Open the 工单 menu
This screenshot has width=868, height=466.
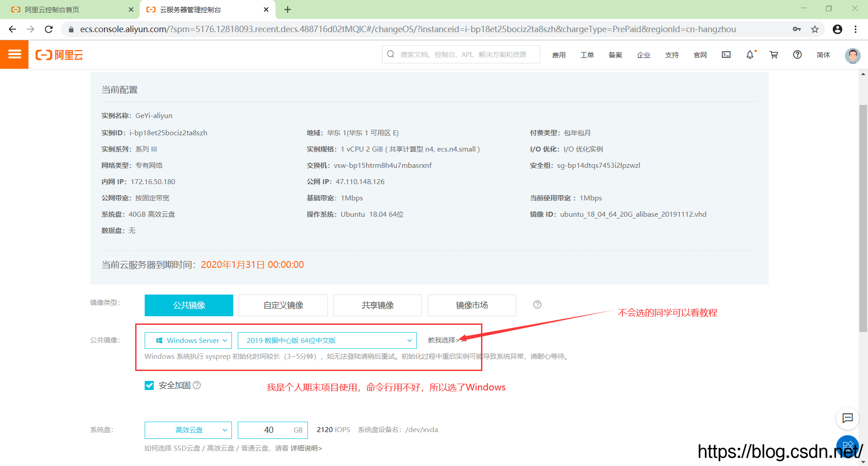tap(587, 55)
